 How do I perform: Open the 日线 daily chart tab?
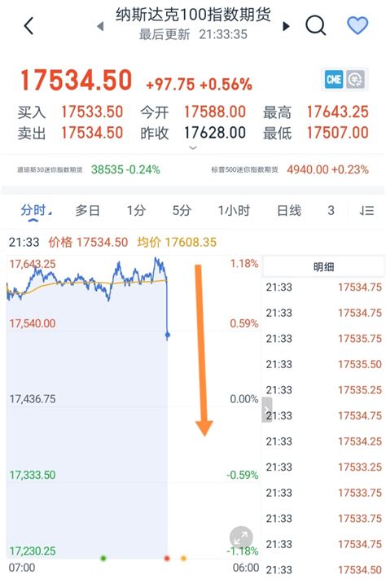coord(289,210)
